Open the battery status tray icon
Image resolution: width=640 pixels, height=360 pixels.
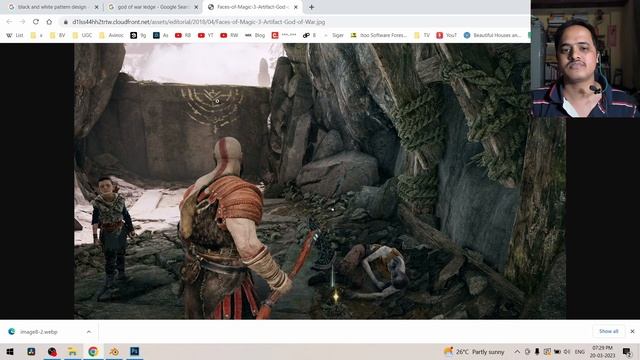[x=557, y=351]
